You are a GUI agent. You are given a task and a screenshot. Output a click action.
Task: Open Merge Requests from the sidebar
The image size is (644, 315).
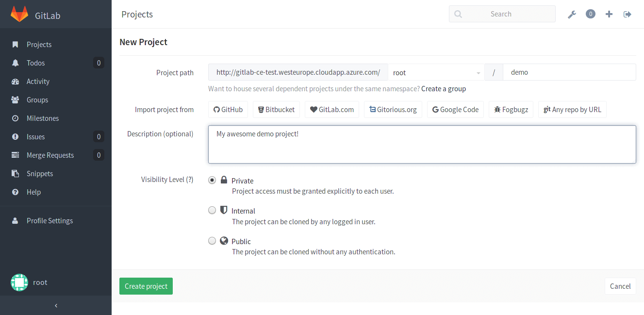pos(50,155)
